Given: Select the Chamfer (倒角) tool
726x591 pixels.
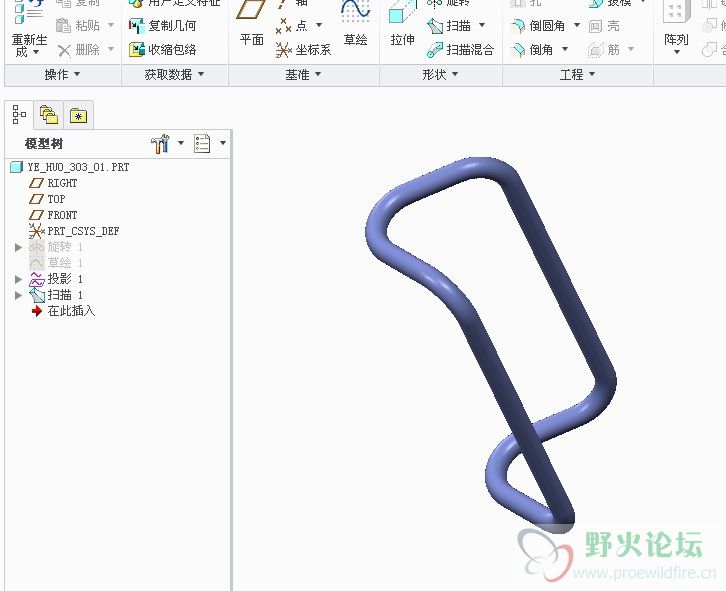Looking at the screenshot, I should (x=531, y=49).
